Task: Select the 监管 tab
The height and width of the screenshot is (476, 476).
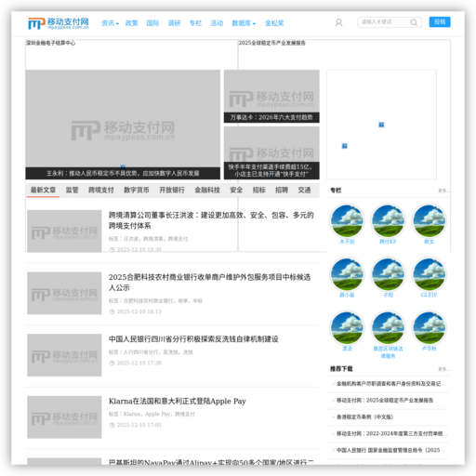Action: (72, 190)
